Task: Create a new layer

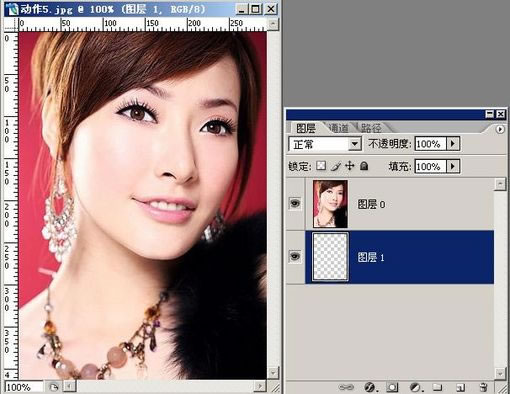Action: [460, 387]
